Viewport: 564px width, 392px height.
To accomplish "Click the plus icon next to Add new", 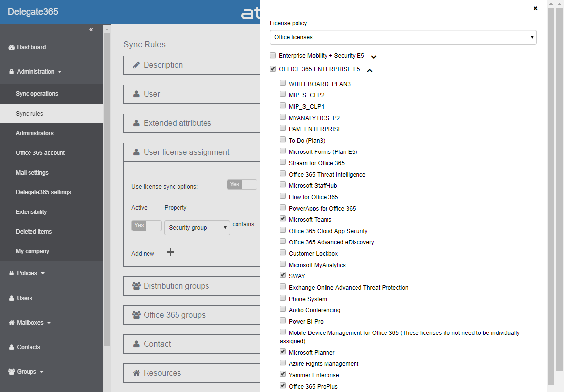I will 171,252.
